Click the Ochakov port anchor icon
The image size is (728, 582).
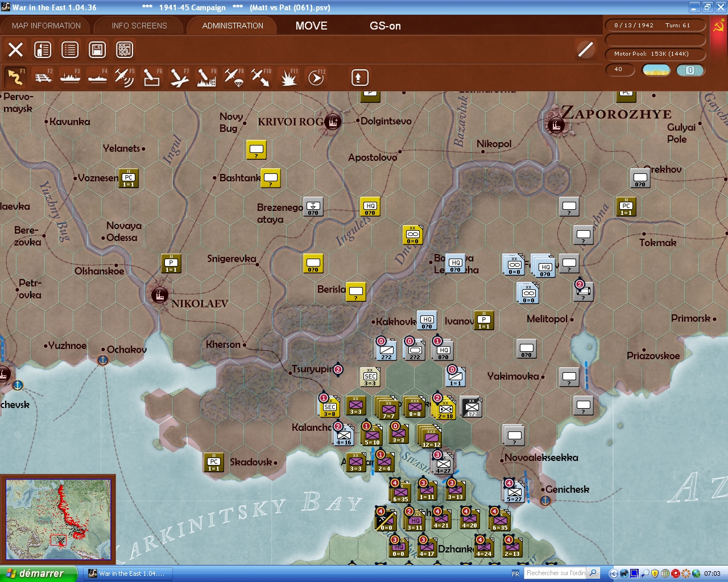[x=102, y=360]
